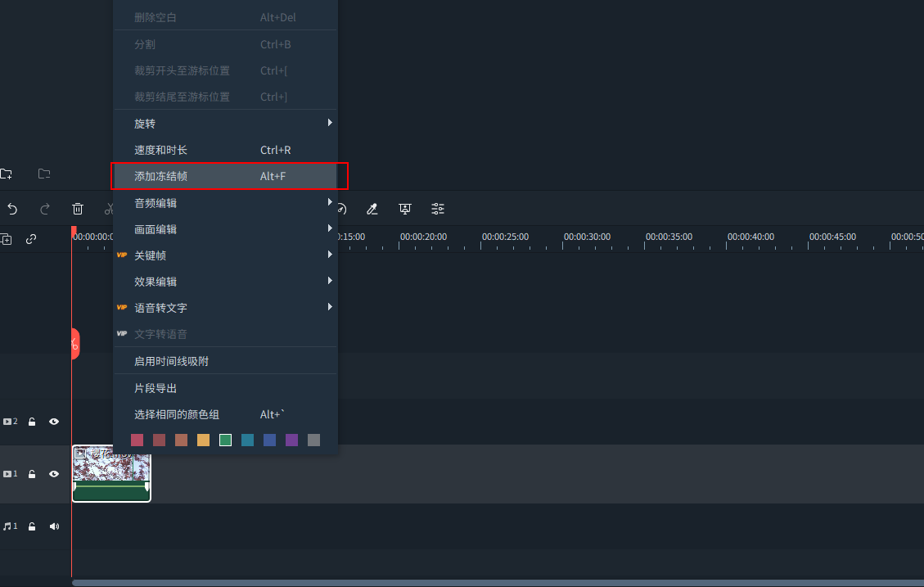The width and height of the screenshot is (924, 587).
Task: Pick the purple color swatch
Action: click(x=291, y=440)
